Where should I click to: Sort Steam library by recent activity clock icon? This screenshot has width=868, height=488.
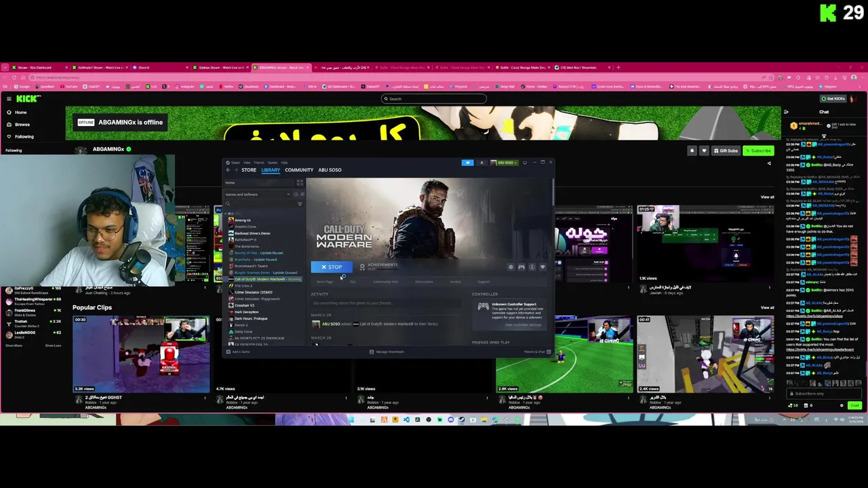pos(296,195)
